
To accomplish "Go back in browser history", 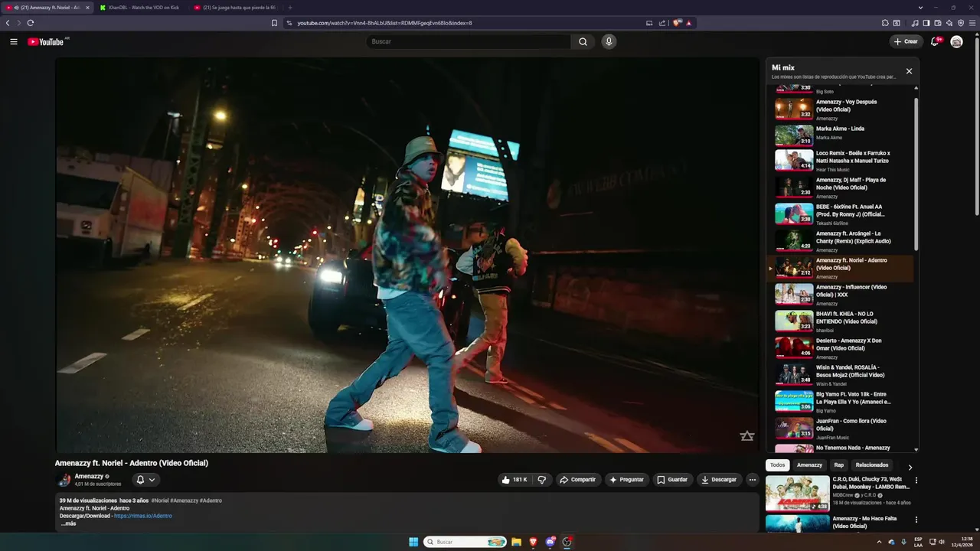I will click(8, 23).
